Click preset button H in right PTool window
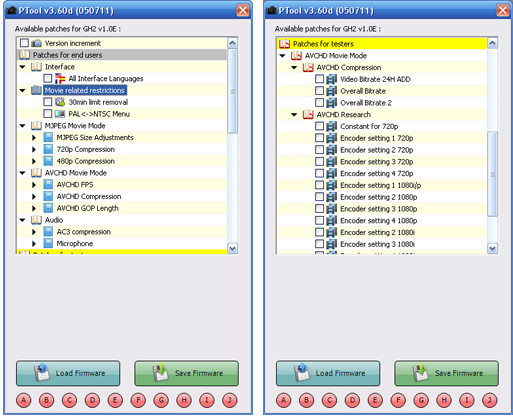The image size is (513, 418). click(x=444, y=400)
